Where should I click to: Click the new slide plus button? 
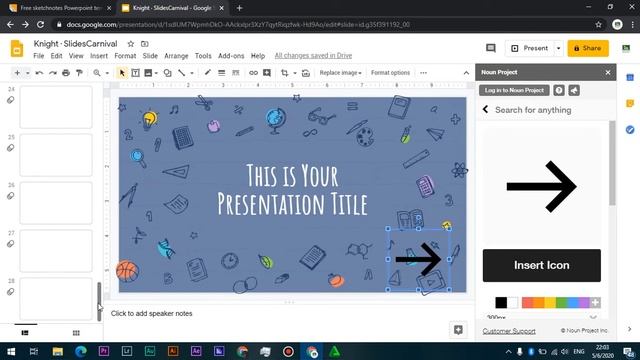[x=17, y=73]
